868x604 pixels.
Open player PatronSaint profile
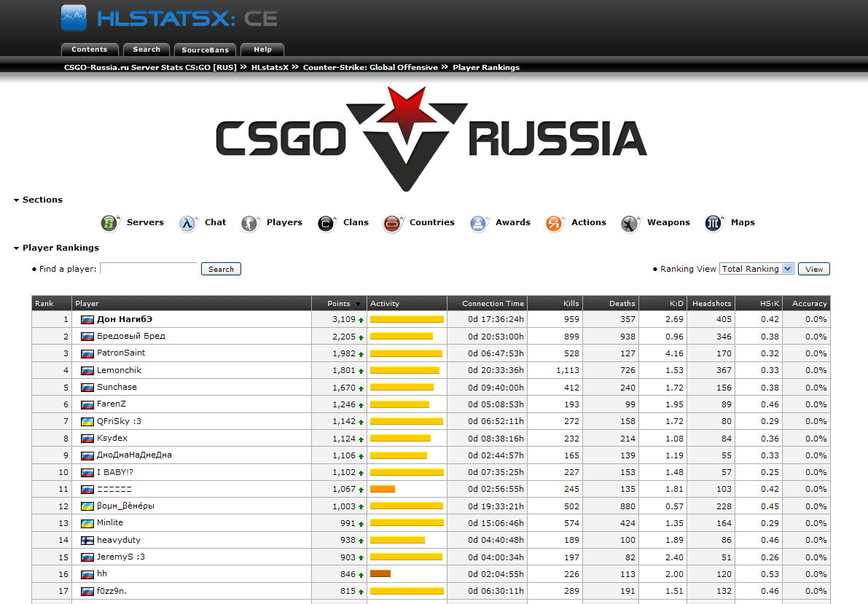click(121, 353)
